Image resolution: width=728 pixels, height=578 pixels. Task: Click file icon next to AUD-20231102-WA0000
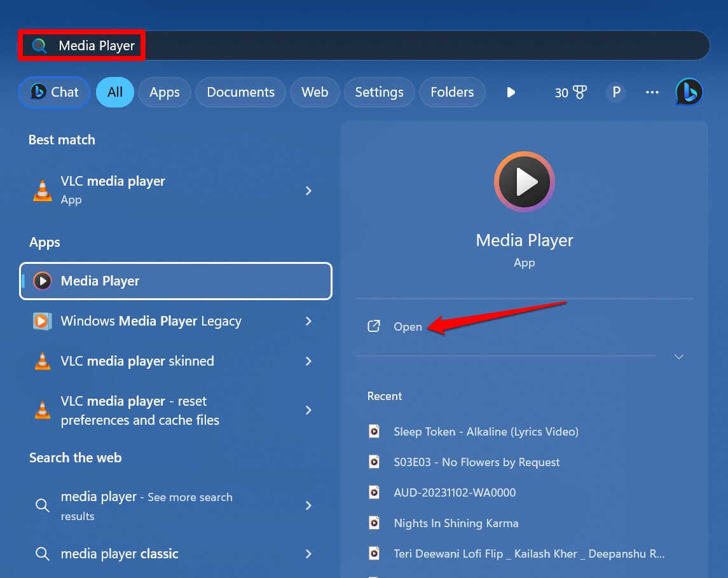click(374, 492)
